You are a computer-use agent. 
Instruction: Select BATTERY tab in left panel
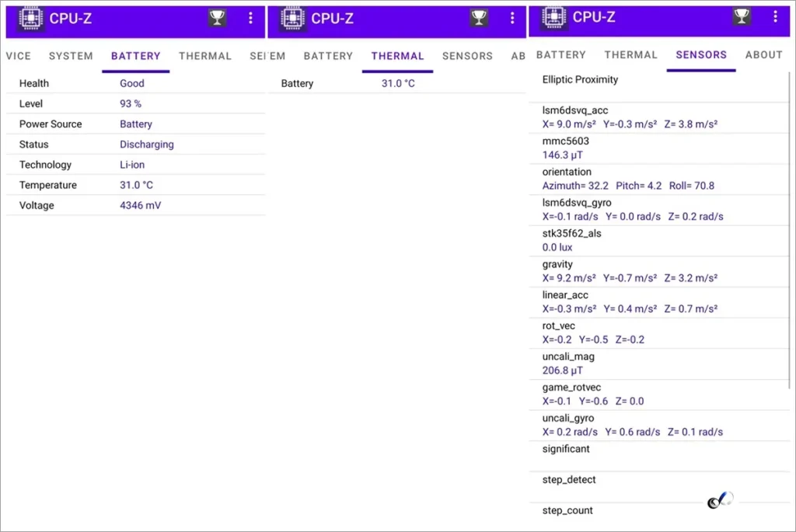pos(135,56)
